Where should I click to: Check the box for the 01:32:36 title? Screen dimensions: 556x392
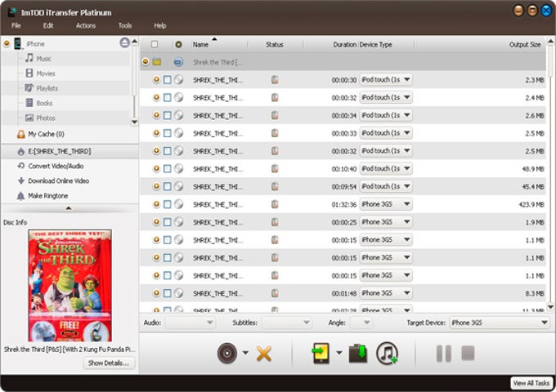pos(168,204)
